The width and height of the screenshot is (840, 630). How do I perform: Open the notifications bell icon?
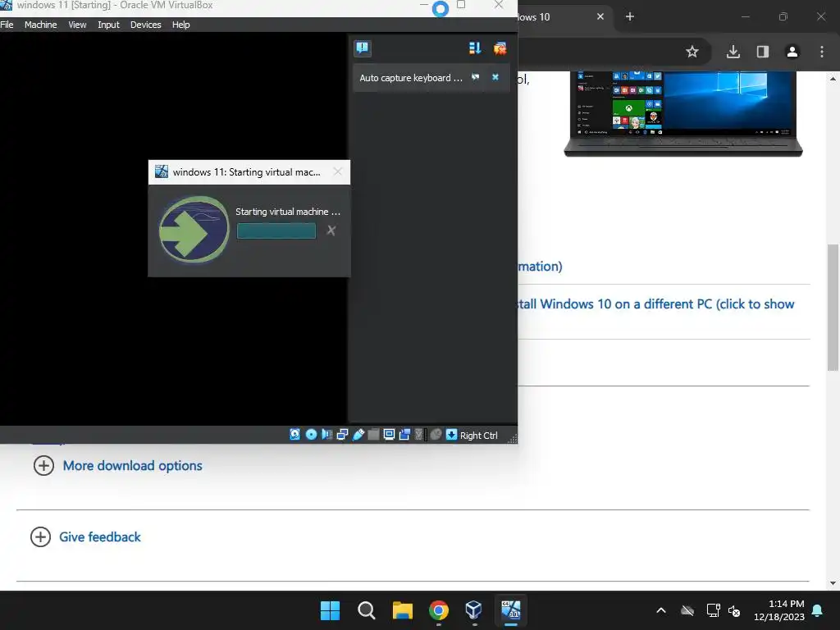(818, 610)
